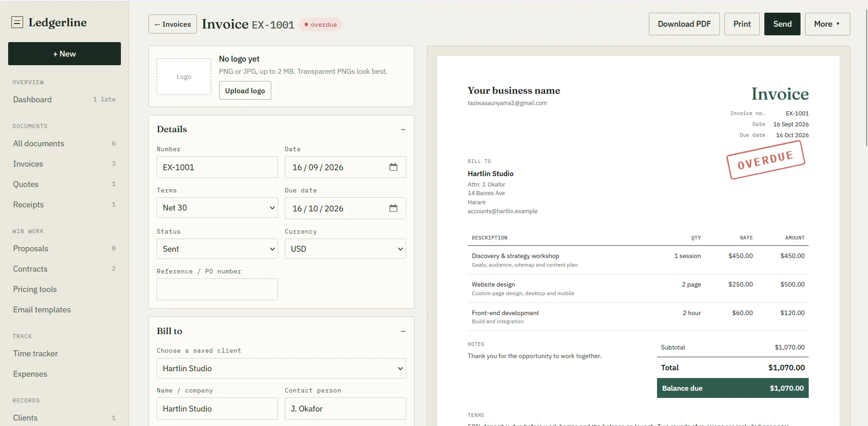Open Invoices in sidebar
Screen dimensions: 868x426
pyautogui.click(x=64, y=164)
